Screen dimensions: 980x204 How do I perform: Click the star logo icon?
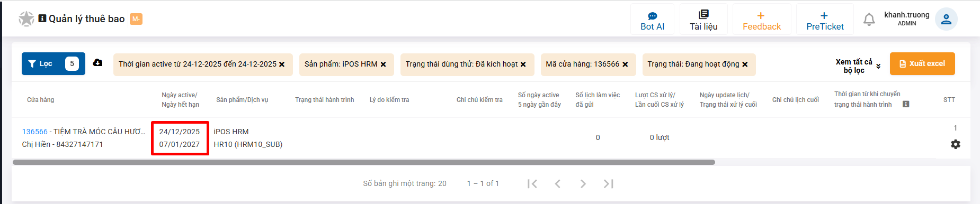(26, 19)
